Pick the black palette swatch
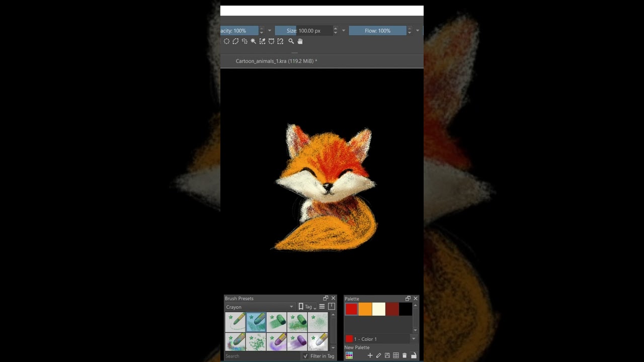 tap(406, 309)
